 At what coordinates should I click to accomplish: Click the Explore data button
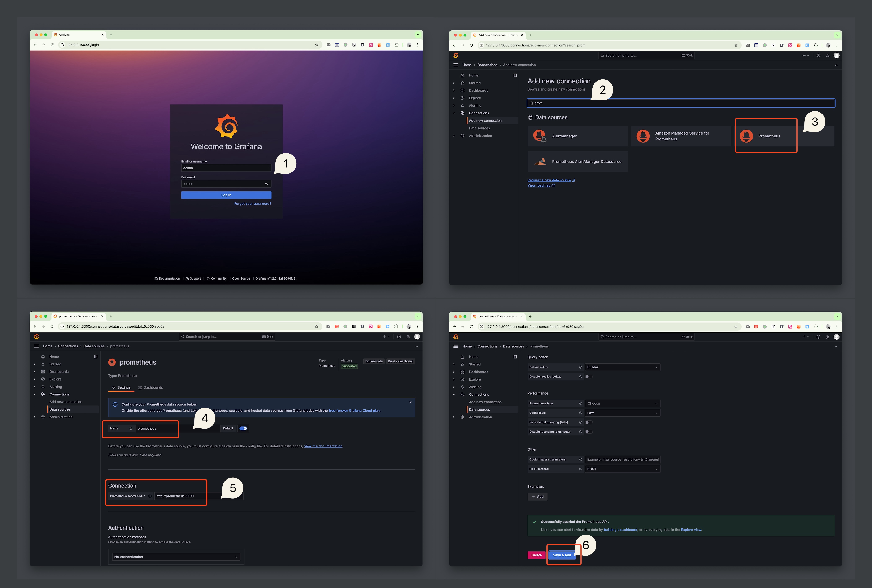(x=374, y=361)
